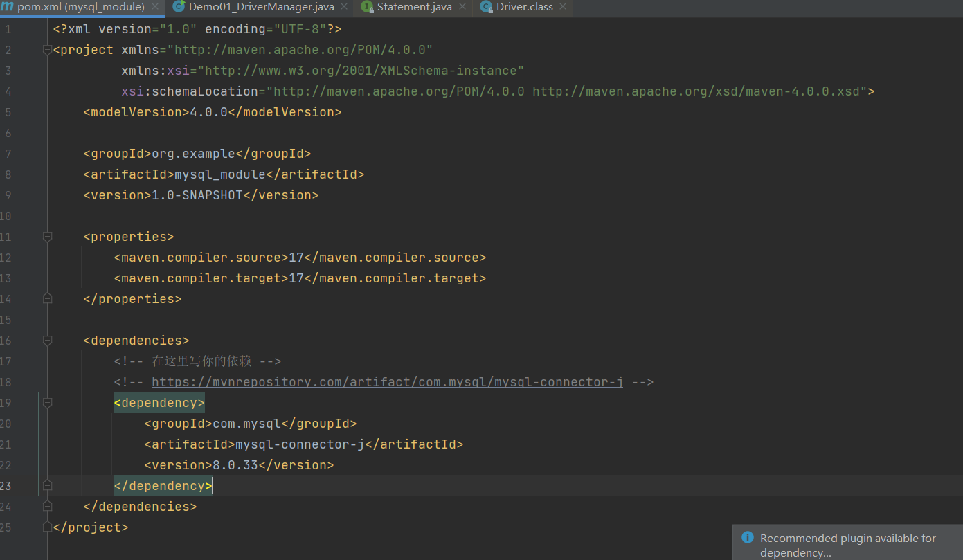The image size is (963, 560).
Task: Close the pom.xml (mysql_module) tab
Action: pyautogui.click(x=154, y=7)
